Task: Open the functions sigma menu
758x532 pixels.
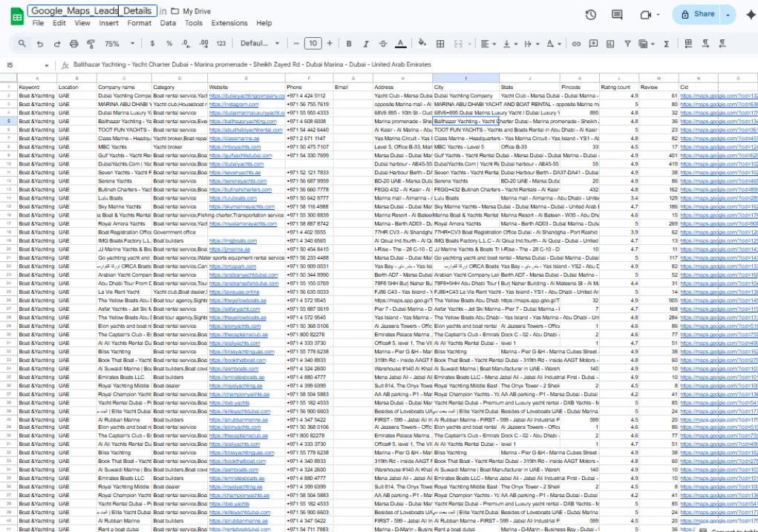Action: point(666,44)
